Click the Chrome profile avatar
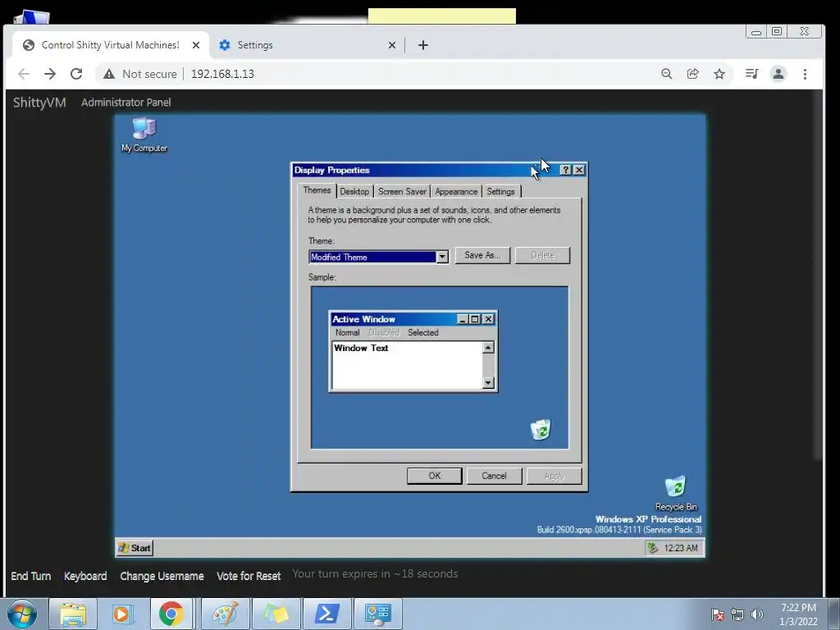 (778, 74)
